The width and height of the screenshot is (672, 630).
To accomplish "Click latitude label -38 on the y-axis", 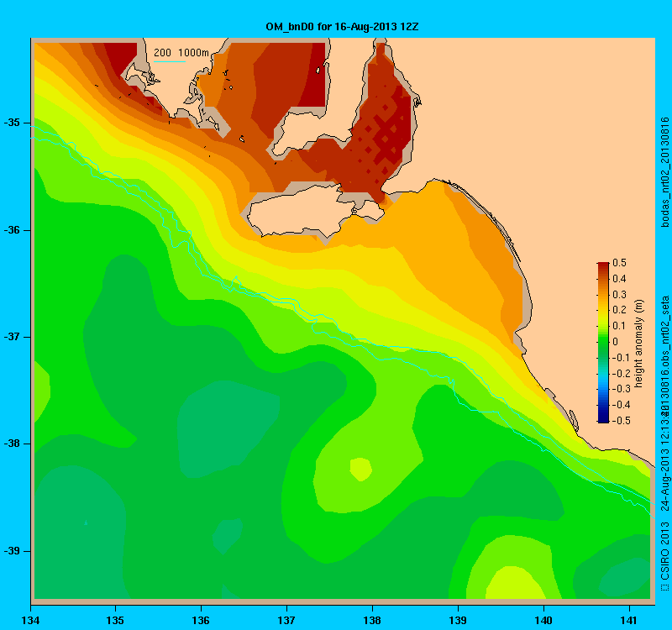I will [x=12, y=444].
